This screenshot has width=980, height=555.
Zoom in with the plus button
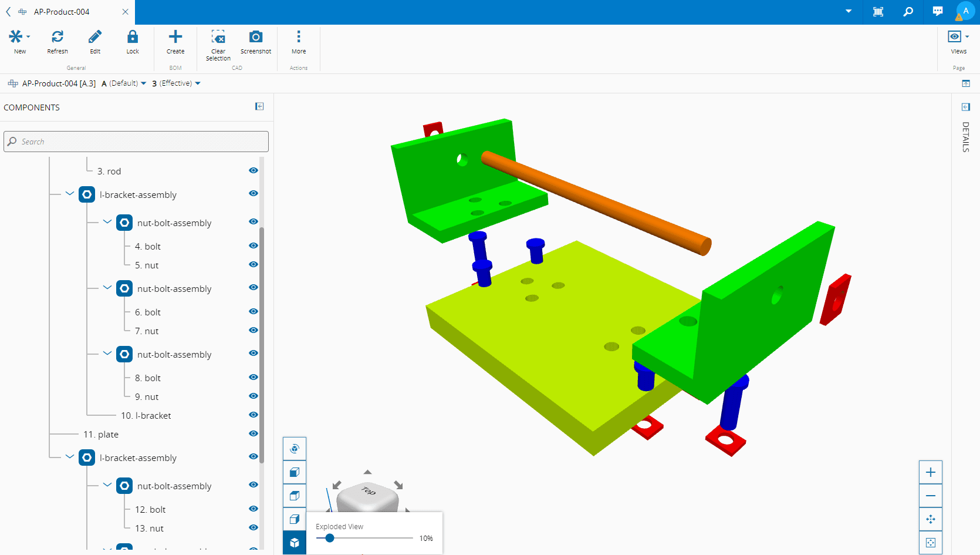click(x=930, y=472)
